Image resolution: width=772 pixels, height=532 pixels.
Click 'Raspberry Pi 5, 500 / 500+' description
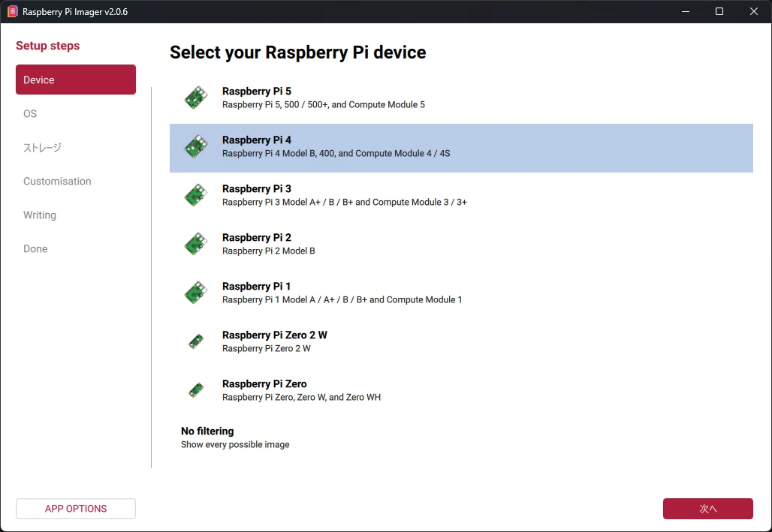(x=324, y=104)
